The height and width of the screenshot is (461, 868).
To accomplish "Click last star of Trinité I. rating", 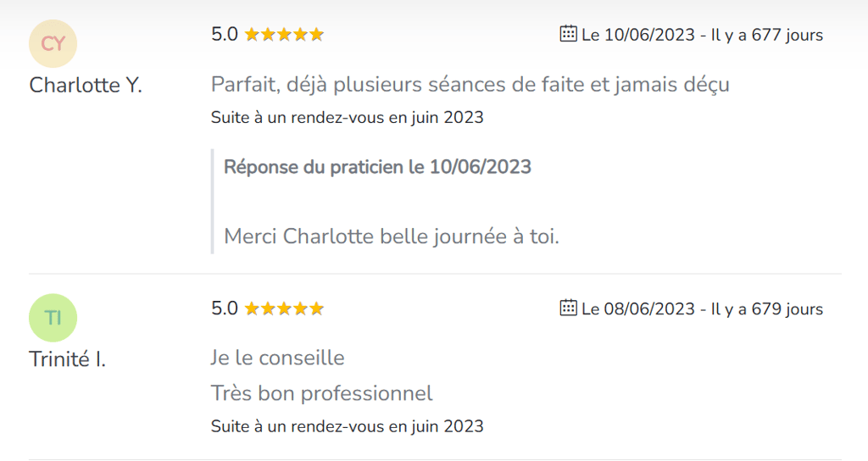I will click(x=316, y=308).
